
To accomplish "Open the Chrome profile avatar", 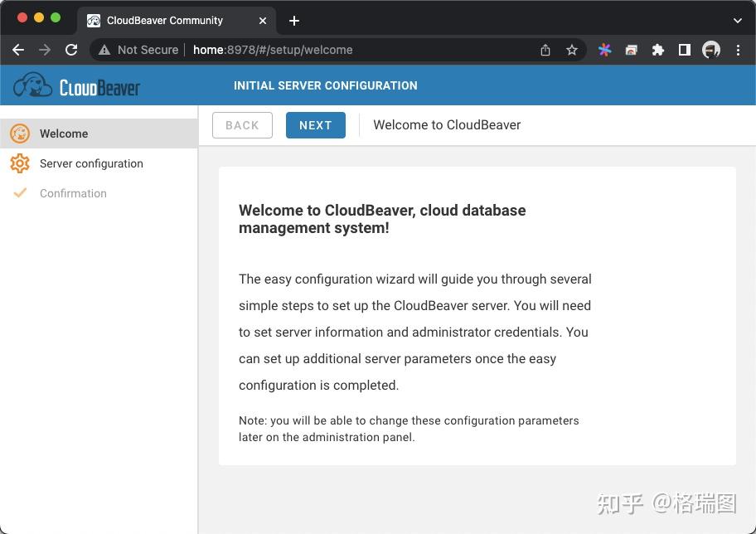I will (711, 50).
